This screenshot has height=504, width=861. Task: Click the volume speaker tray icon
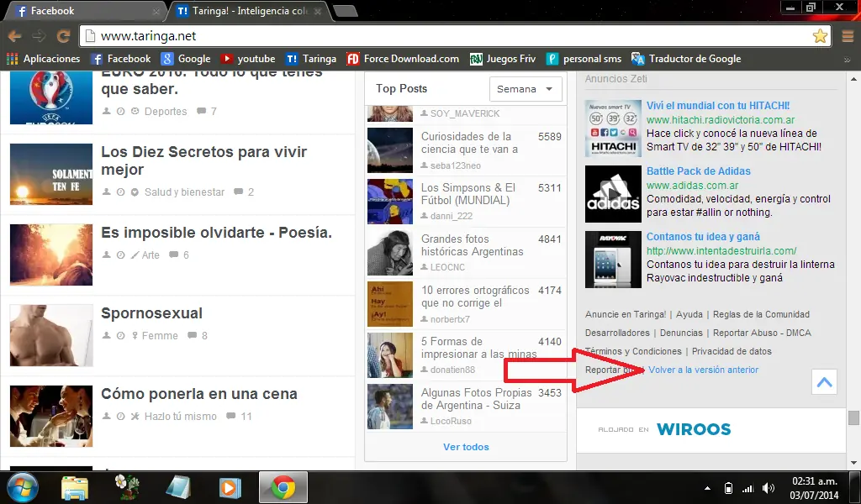(769, 488)
